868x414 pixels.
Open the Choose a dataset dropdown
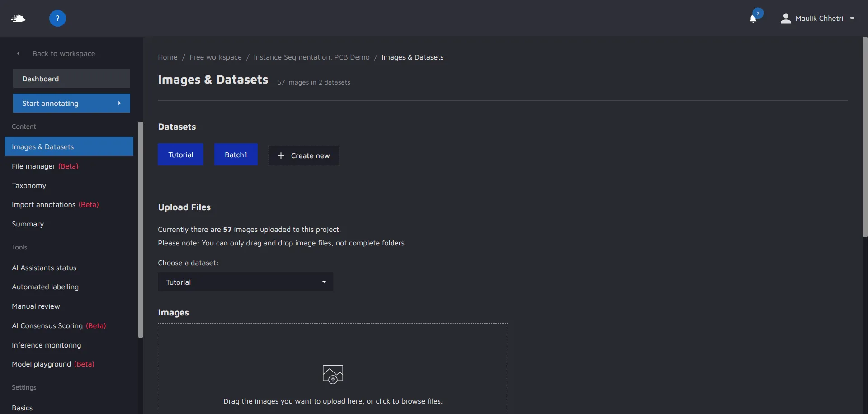click(245, 282)
